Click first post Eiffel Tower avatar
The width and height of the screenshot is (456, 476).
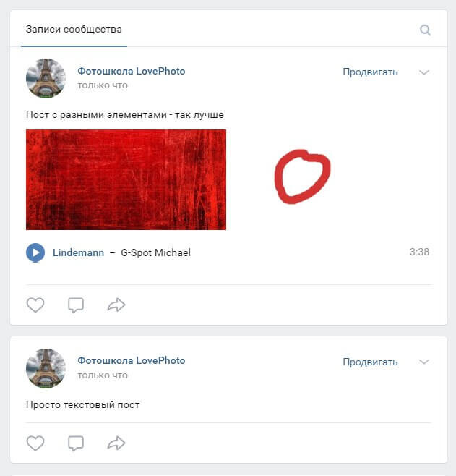tap(46, 78)
